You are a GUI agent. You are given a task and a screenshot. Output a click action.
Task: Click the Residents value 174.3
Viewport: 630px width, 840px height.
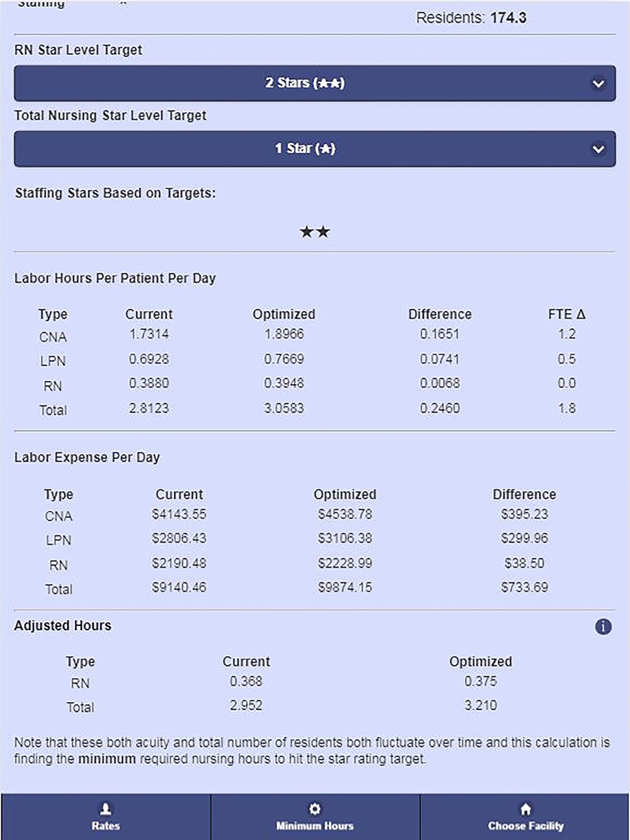(508, 18)
